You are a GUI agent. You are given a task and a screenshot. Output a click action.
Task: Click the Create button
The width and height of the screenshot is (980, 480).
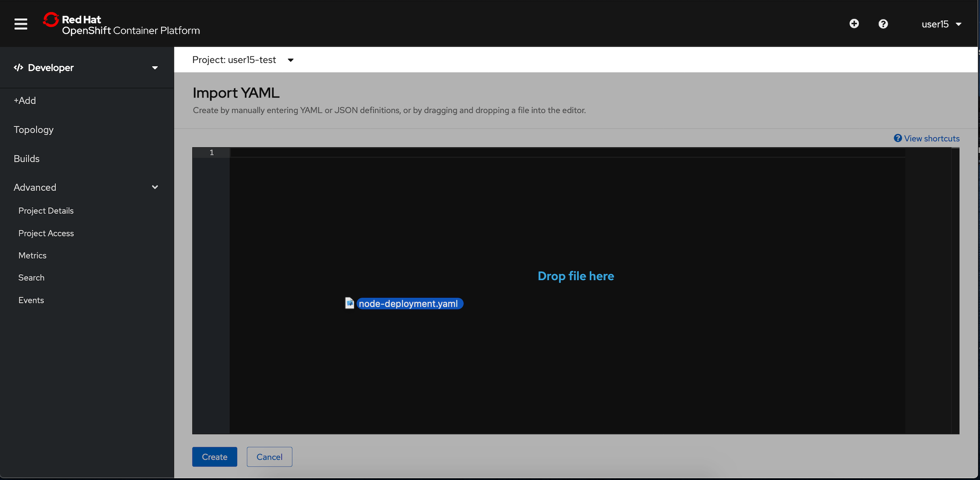coord(215,456)
